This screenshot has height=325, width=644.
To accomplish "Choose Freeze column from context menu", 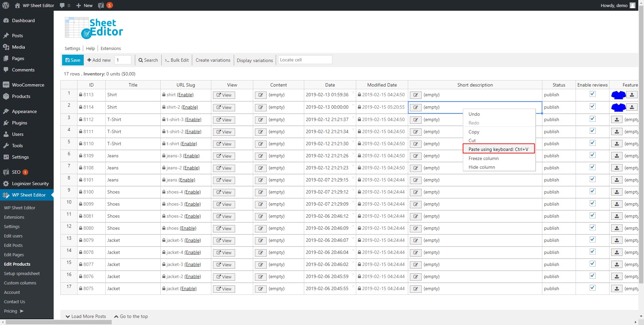I will (x=483, y=158).
